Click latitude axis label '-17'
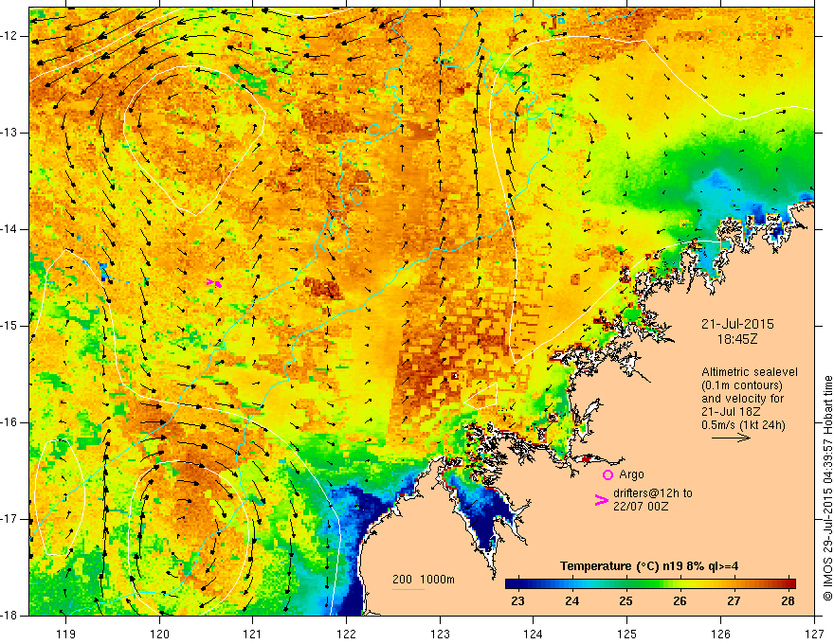 [10, 519]
